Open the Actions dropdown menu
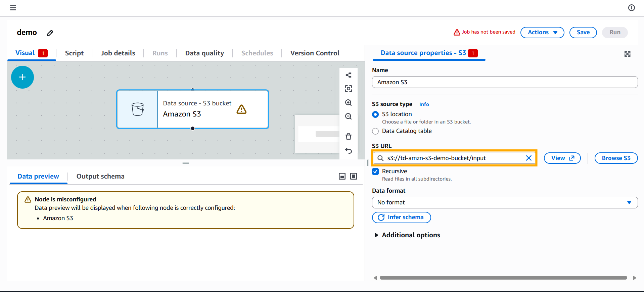Screen dimensions: 644x292 [542, 33]
